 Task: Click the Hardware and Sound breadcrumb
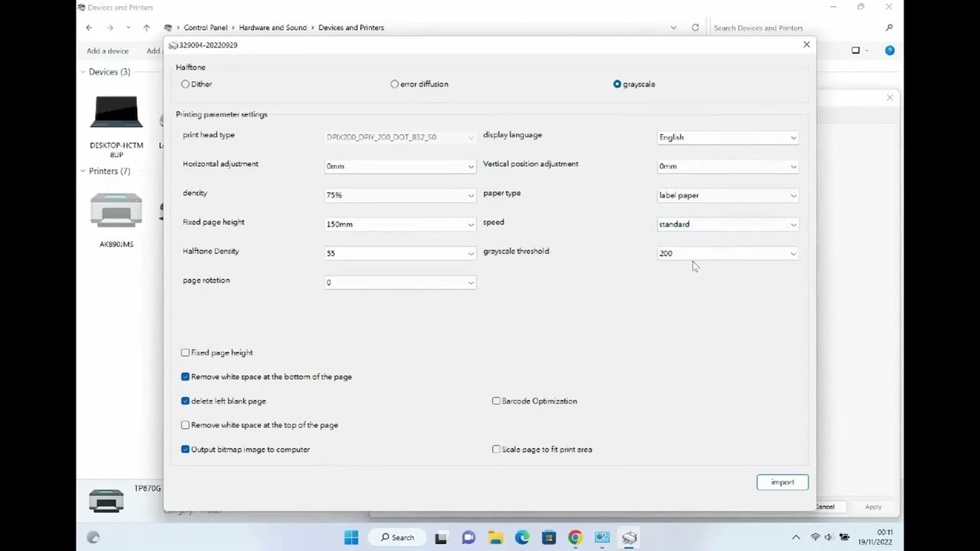click(x=273, y=28)
